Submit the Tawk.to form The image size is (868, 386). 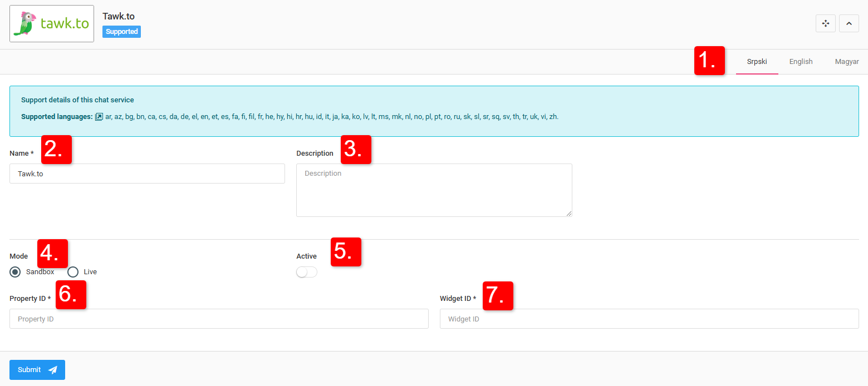37,370
